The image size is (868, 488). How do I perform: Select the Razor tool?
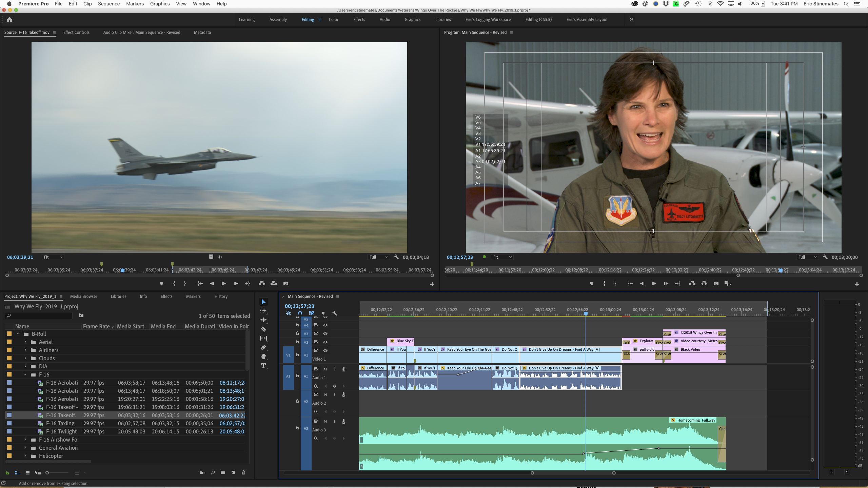263,329
